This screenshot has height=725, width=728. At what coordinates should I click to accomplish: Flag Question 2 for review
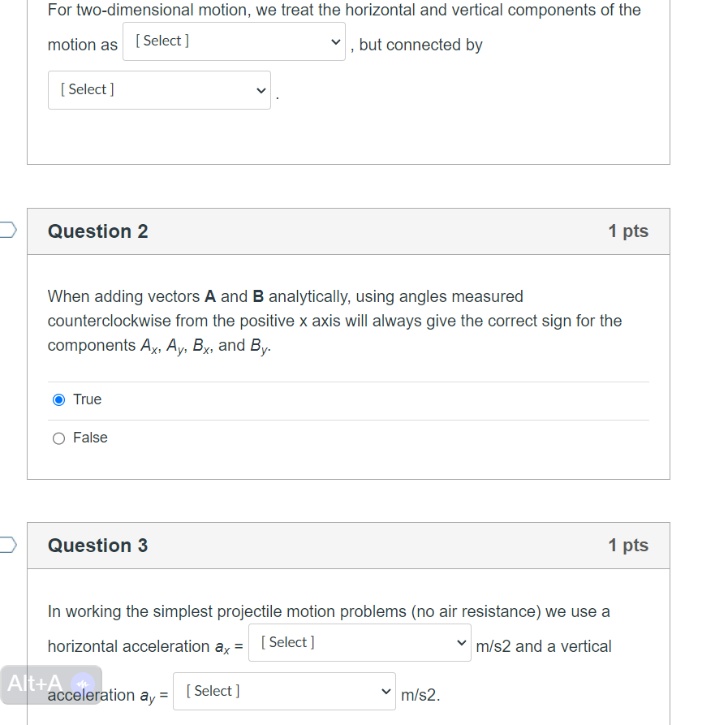click(x=7, y=230)
